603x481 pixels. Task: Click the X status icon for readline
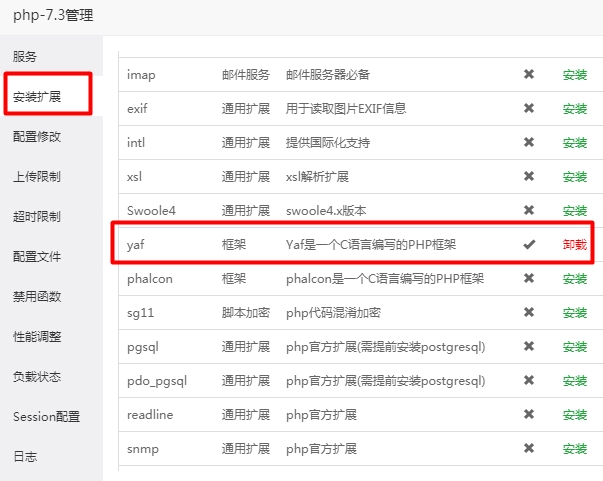pyautogui.click(x=529, y=414)
